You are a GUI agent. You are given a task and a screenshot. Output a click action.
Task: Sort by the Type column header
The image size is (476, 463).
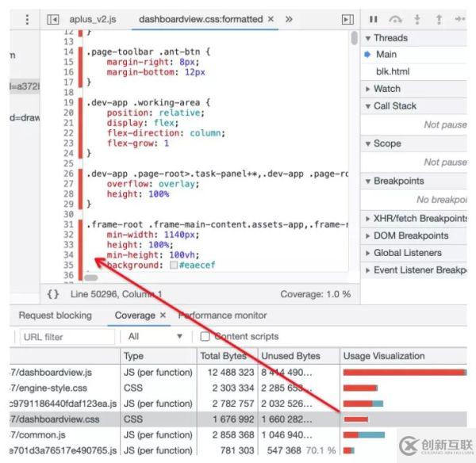click(158, 356)
